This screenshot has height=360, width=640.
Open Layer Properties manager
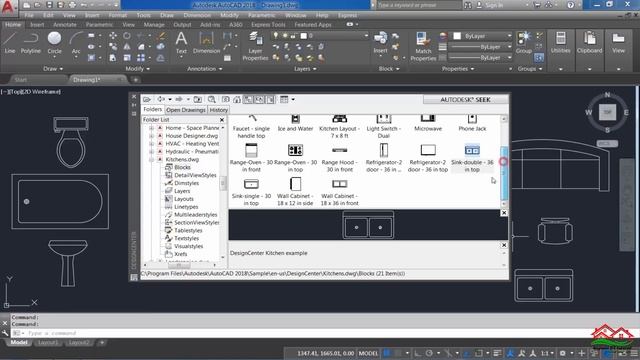[x=255, y=46]
